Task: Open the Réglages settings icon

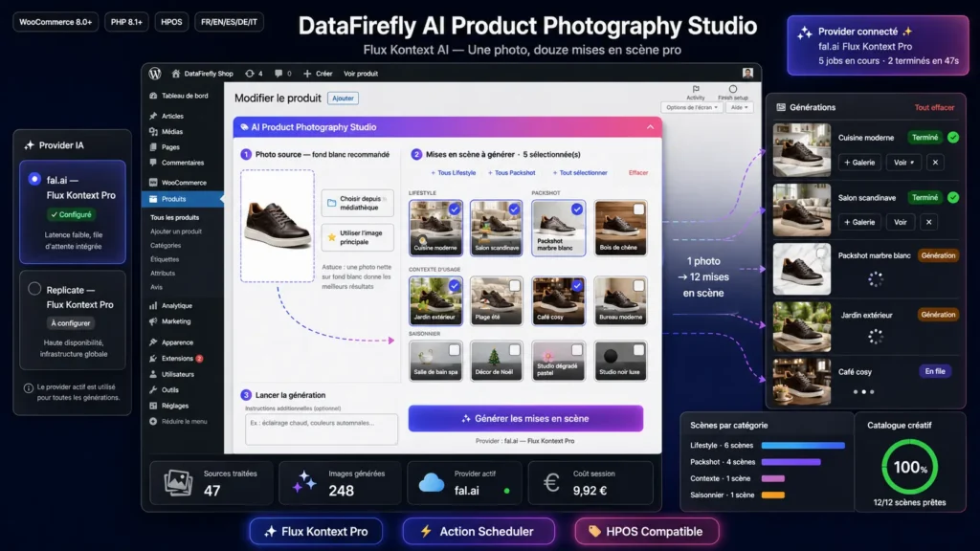Action: pos(153,406)
